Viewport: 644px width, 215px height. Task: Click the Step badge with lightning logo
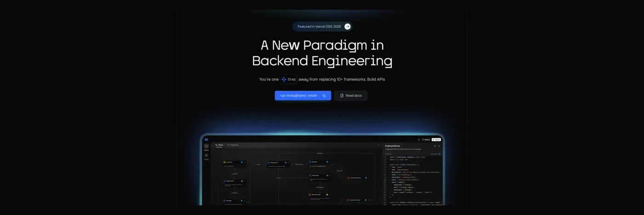(x=288, y=79)
